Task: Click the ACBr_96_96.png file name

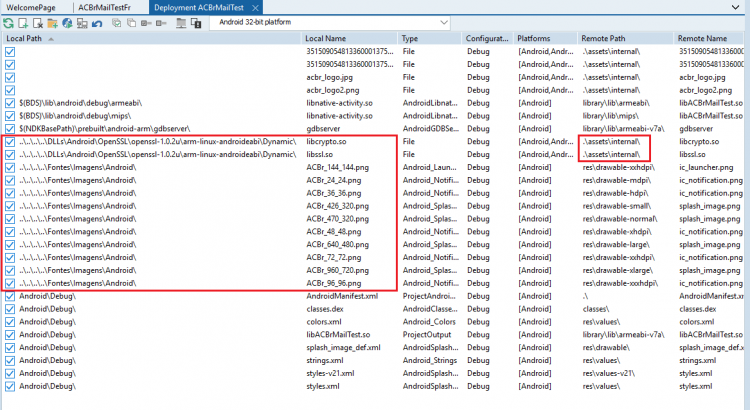Action: 333,283
